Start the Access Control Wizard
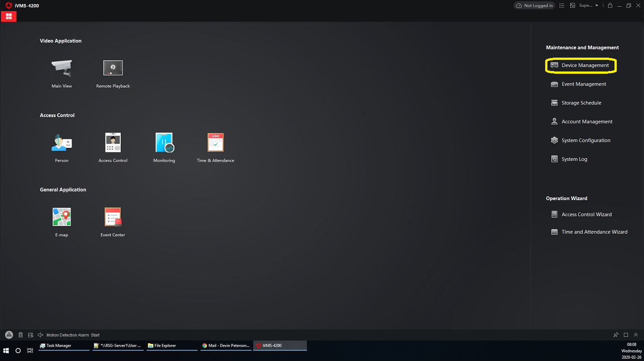This screenshot has width=644, height=361. click(586, 214)
